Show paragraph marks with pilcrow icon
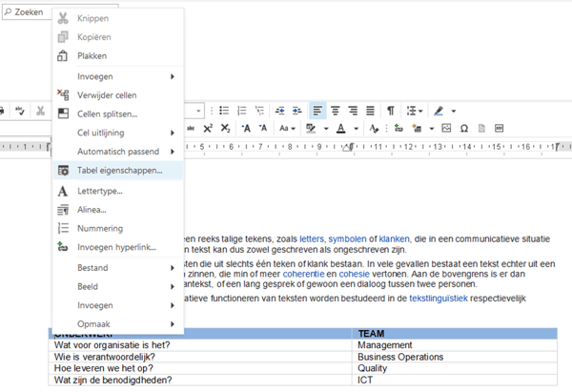Viewport: 572px width, 392px height. 391,111
